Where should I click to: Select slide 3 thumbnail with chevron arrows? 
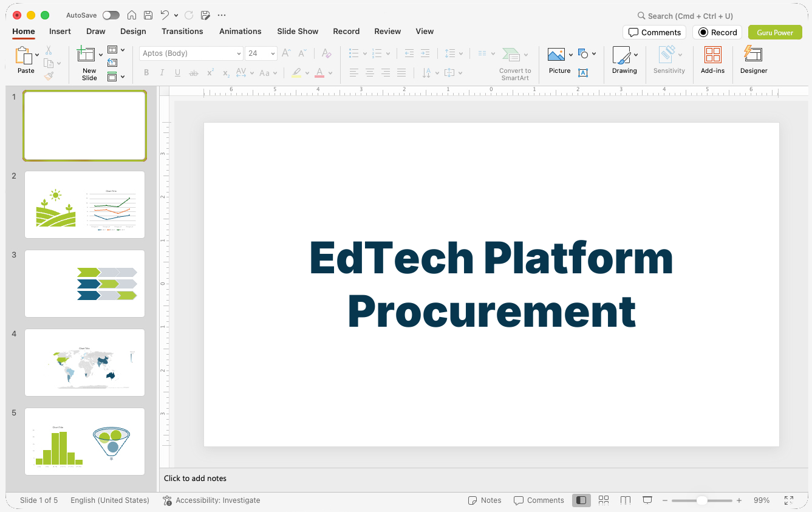click(x=84, y=284)
